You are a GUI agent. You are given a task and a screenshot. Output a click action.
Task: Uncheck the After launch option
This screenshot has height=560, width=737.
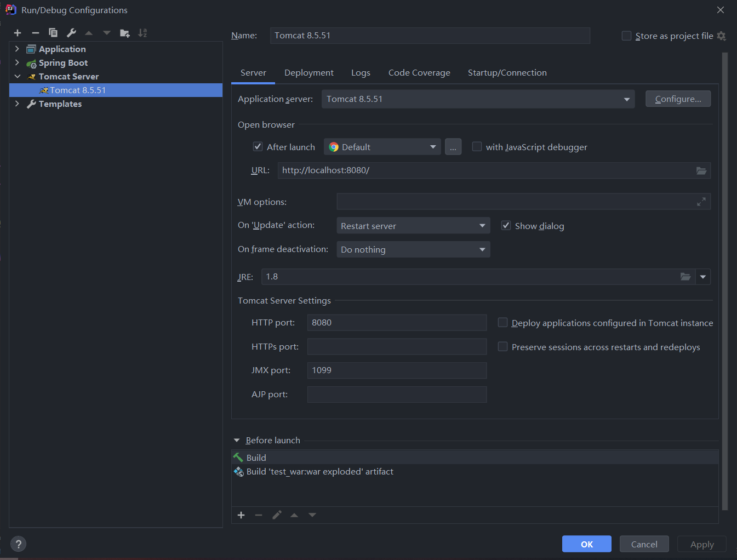coord(258,146)
